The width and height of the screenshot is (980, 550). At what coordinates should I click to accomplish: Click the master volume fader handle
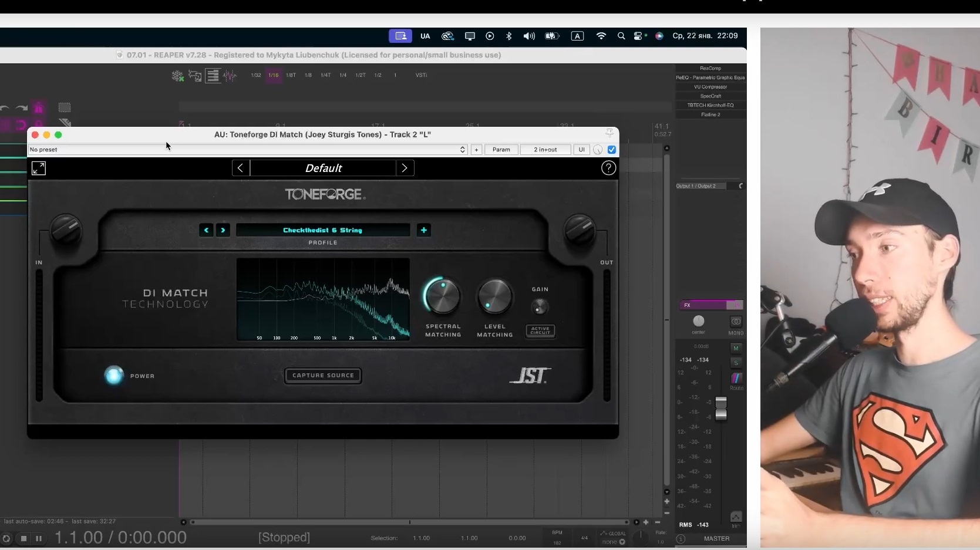721,408
